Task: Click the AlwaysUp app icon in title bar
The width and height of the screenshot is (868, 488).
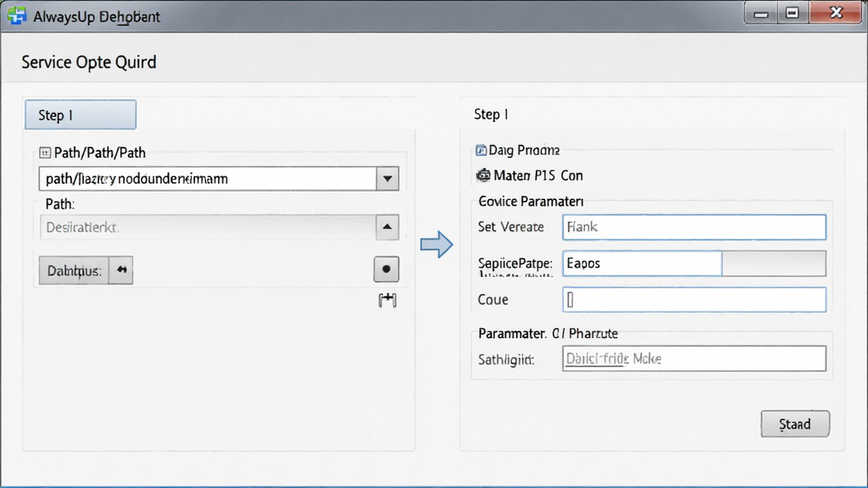Action: click(x=17, y=16)
